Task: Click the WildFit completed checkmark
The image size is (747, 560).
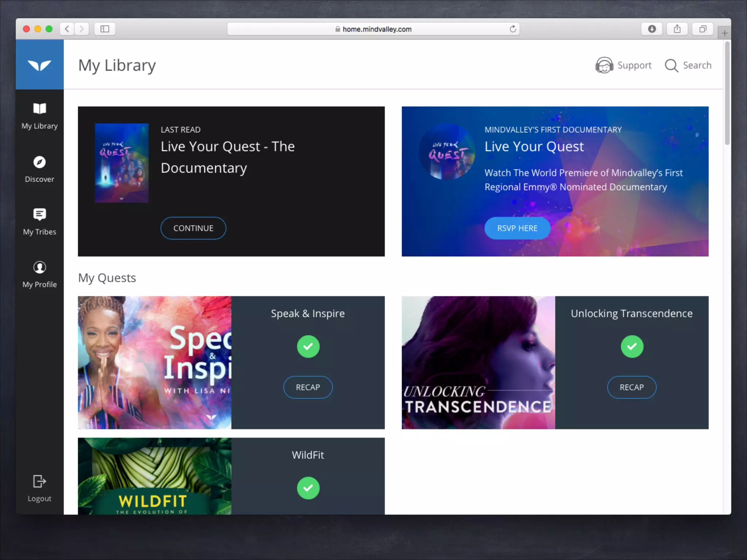Action: pyautogui.click(x=308, y=488)
